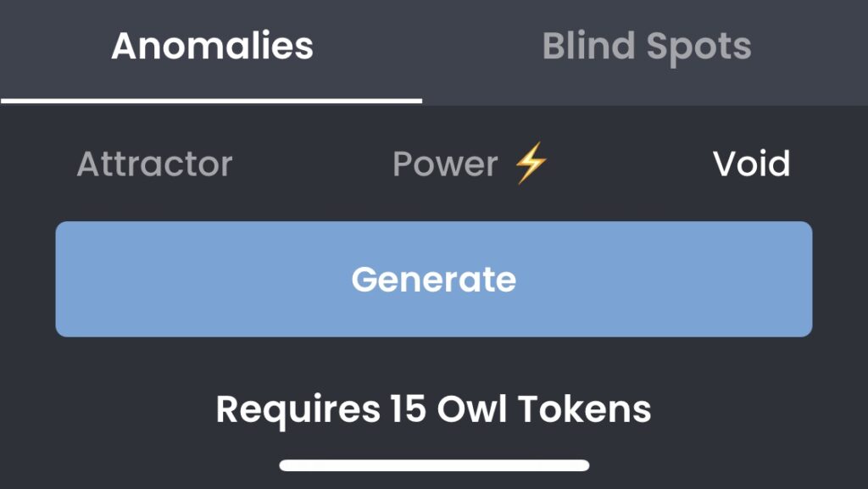868x489 pixels.
Task: Tap the Requires 15 Owl Tokens notice
Action: pyautogui.click(x=433, y=410)
